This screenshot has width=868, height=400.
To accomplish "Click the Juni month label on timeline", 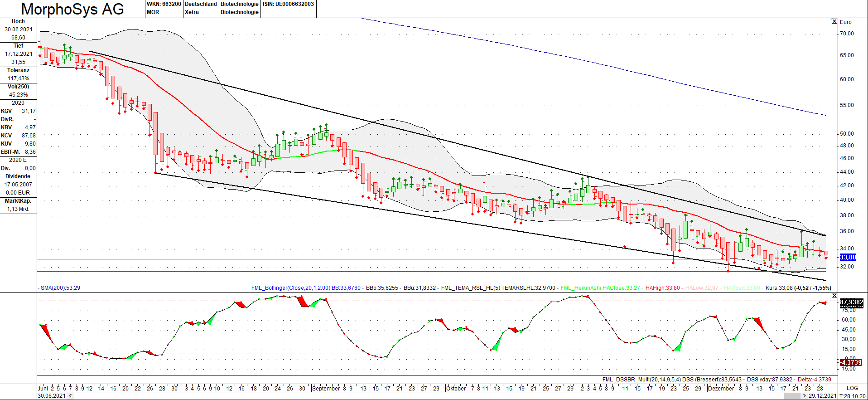I will click(43, 388).
